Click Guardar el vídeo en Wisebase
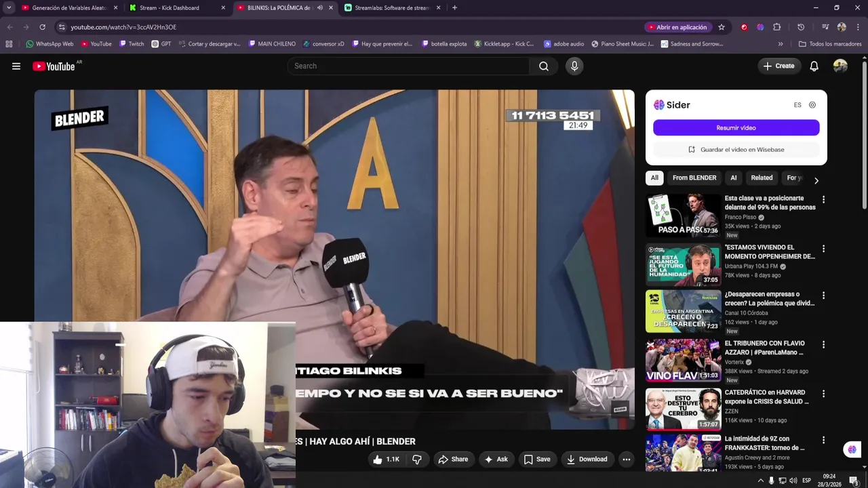Viewport: 868px width, 488px height. [736, 149]
